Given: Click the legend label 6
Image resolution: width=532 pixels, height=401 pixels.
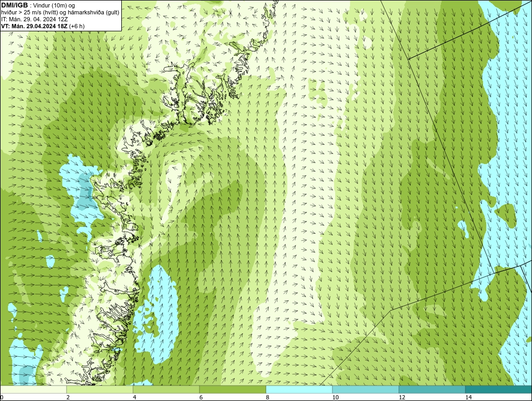Looking at the screenshot, I should point(201,397).
